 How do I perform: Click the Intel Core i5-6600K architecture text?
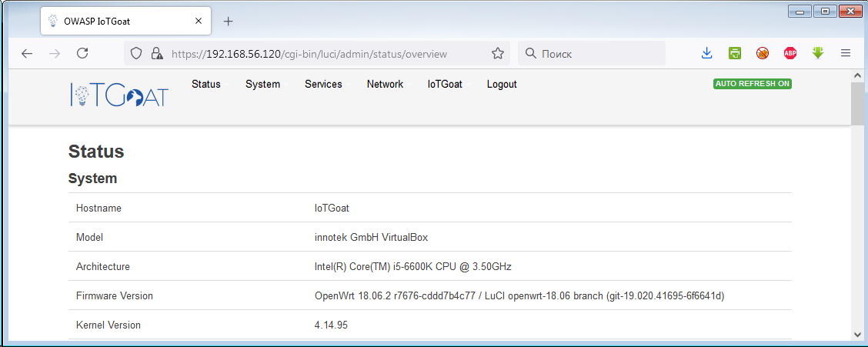pyautogui.click(x=413, y=266)
